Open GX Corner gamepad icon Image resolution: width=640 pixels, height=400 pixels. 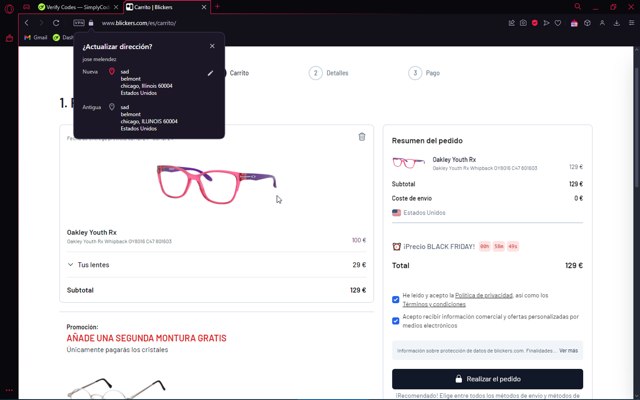(x=27, y=7)
